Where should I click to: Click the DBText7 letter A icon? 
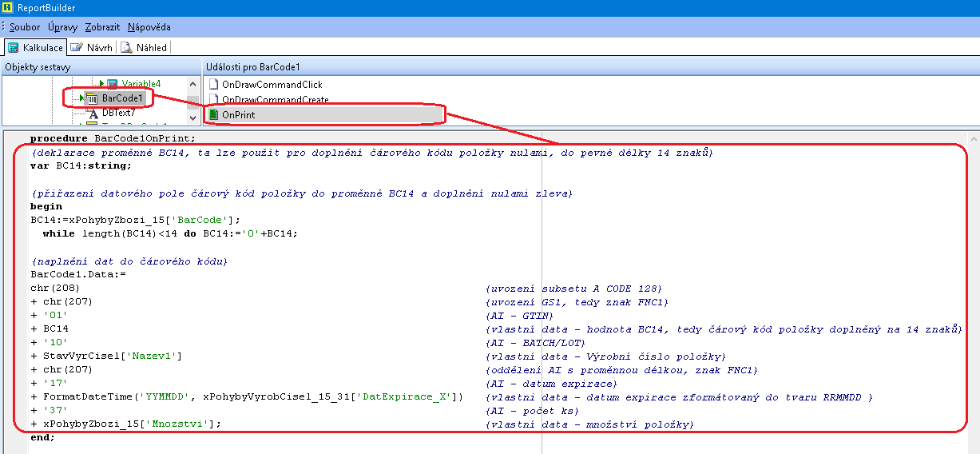(93, 113)
